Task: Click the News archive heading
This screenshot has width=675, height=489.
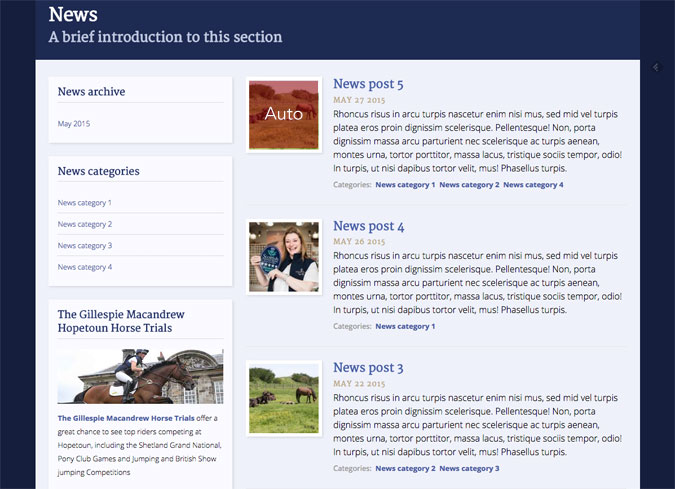Action: 91,91
